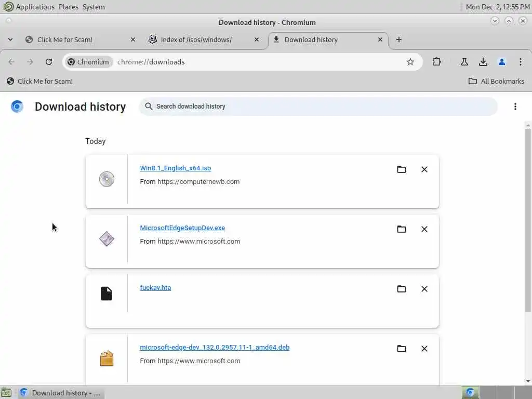Switch to Click Me for Scam! tab
The height and width of the screenshot is (399, 532).
pos(65,39)
